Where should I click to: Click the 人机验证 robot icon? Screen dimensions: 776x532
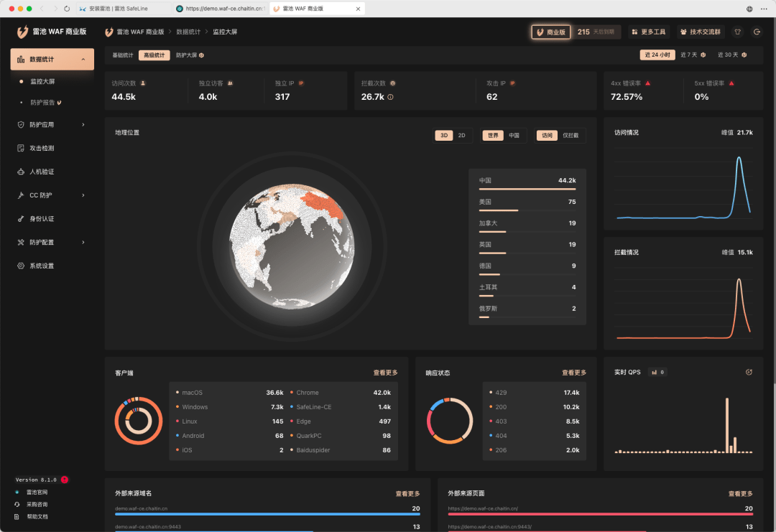pos(21,172)
